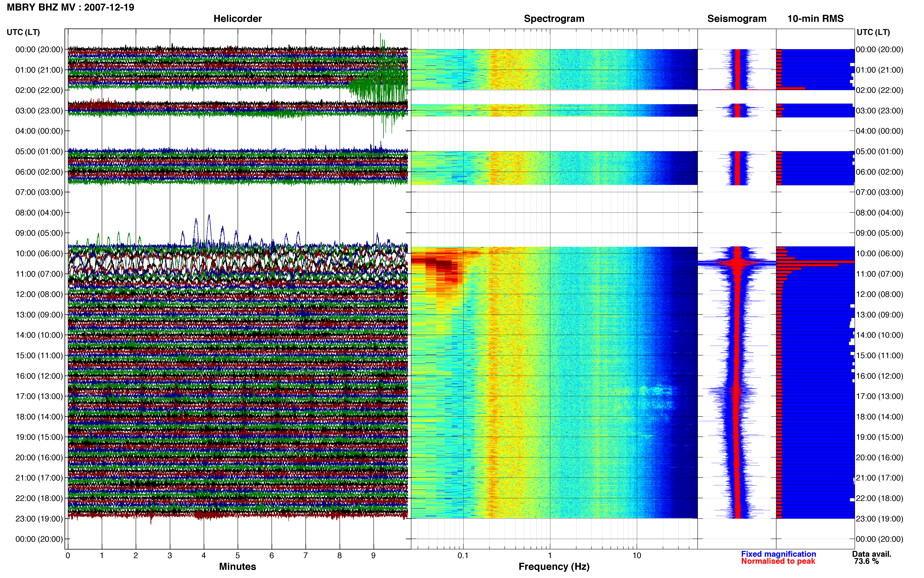Click the 'Helicorder' panel heading
The height and width of the screenshot is (578, 924).
click(238, 19)
